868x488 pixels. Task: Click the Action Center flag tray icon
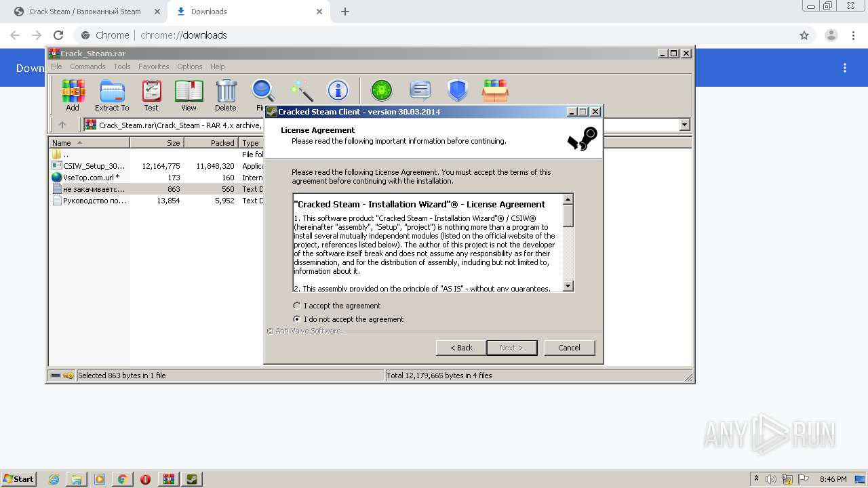pos(804,479)
